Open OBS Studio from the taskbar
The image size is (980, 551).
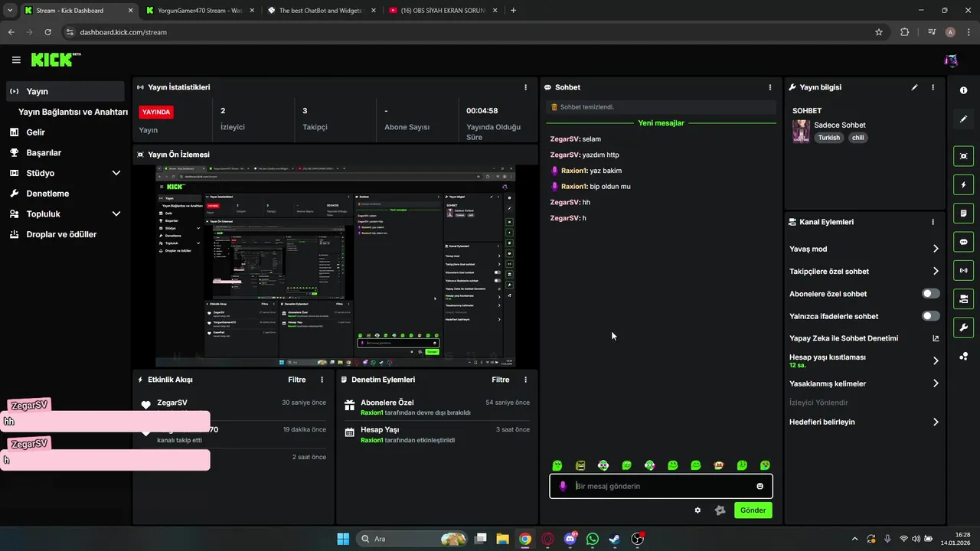tap(637, 539)
